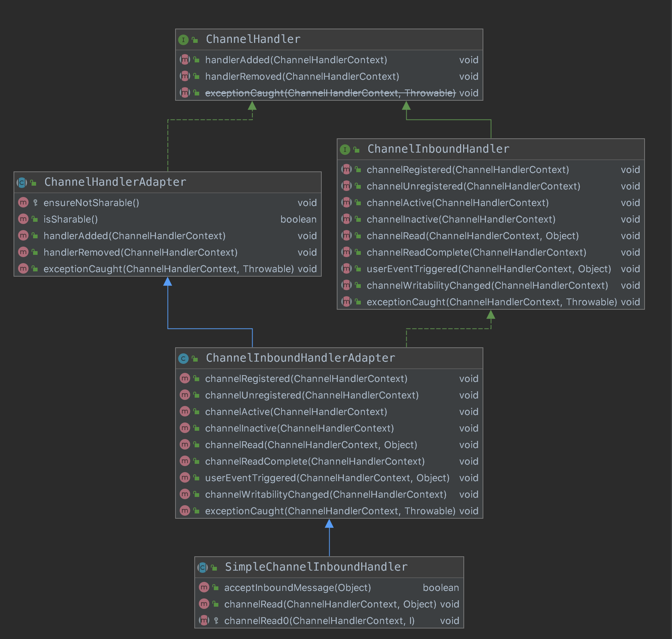
Task: Click the lock icon next to isSharable()
Action: [34, 219]
